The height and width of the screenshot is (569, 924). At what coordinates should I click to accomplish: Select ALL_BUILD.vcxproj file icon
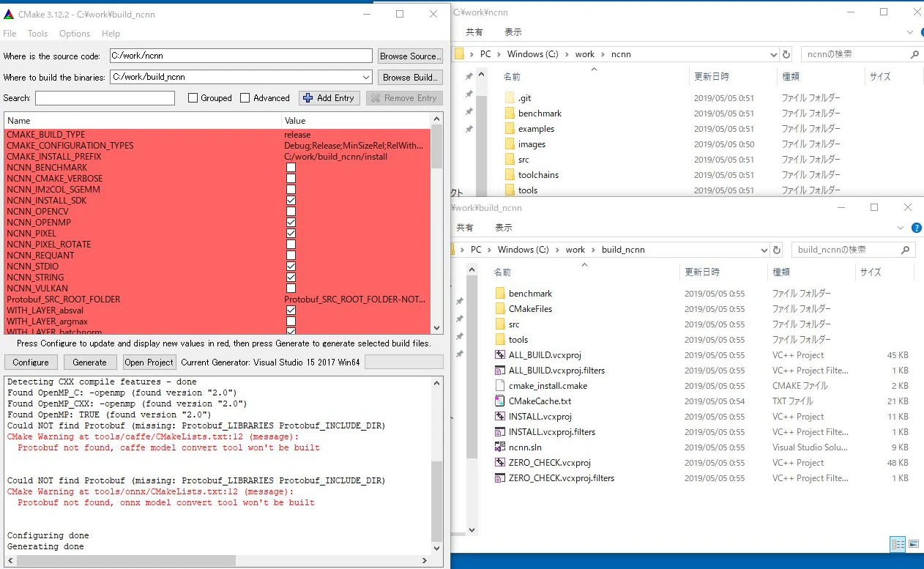501,355
